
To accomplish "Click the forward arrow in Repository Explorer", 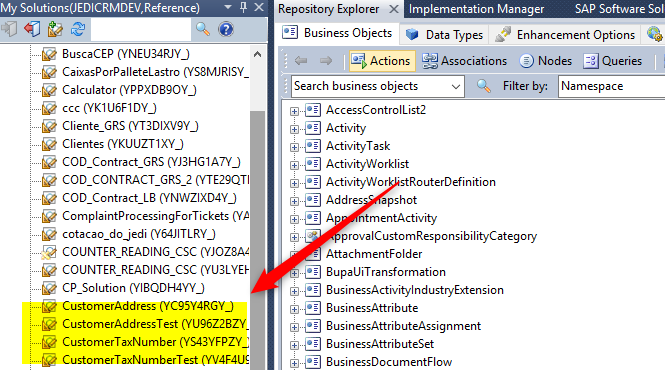I will 326,61.
